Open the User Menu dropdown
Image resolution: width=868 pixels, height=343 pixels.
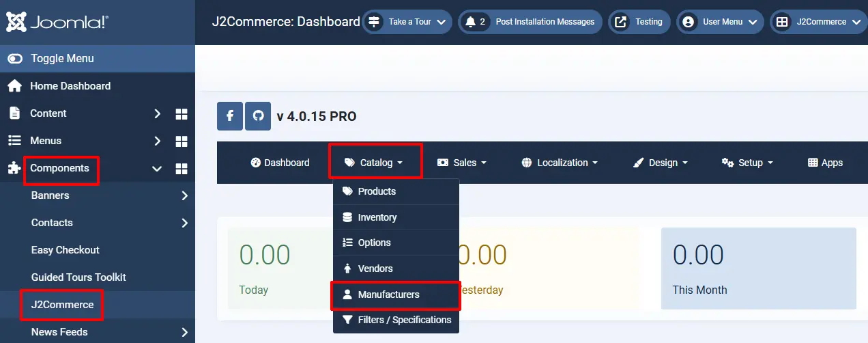[720, 22]
